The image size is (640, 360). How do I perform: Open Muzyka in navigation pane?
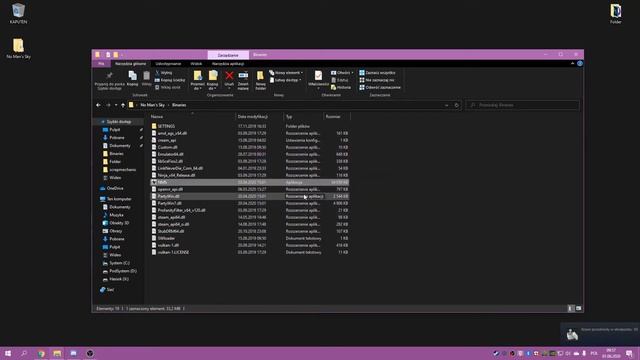click(x=116, y=215)
